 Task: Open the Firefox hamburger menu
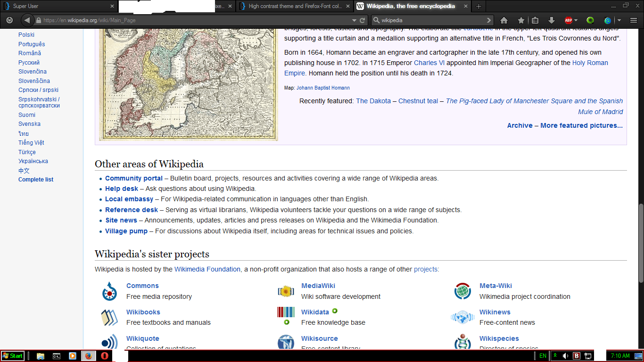coord(633,20)
